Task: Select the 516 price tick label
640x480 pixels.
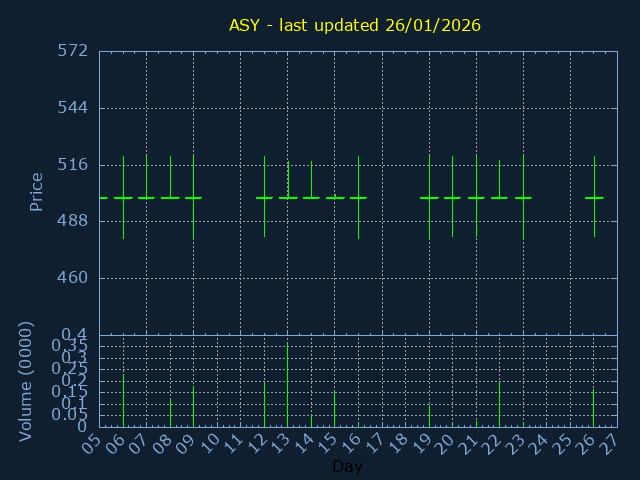Action: coord(72,165)
